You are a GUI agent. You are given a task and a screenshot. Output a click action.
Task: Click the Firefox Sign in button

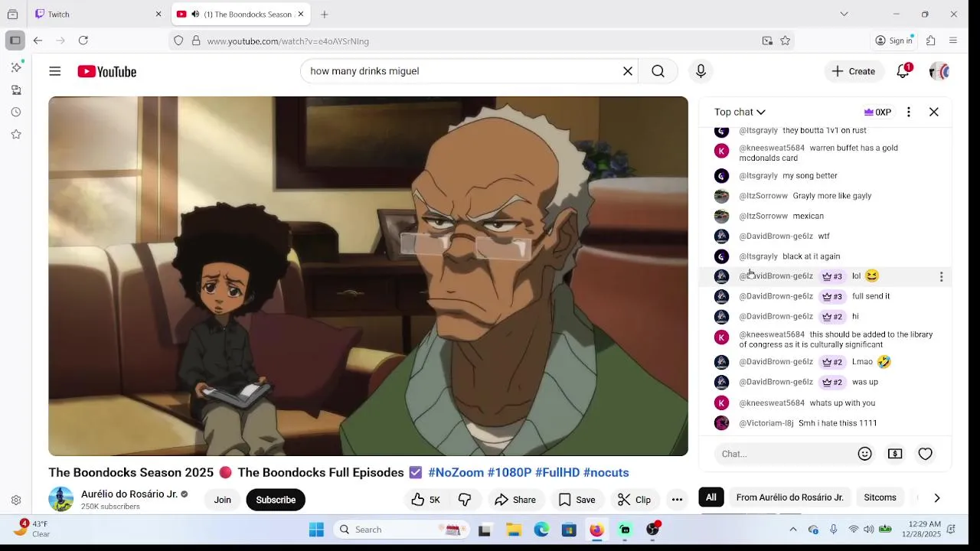[x=894, y=41]
